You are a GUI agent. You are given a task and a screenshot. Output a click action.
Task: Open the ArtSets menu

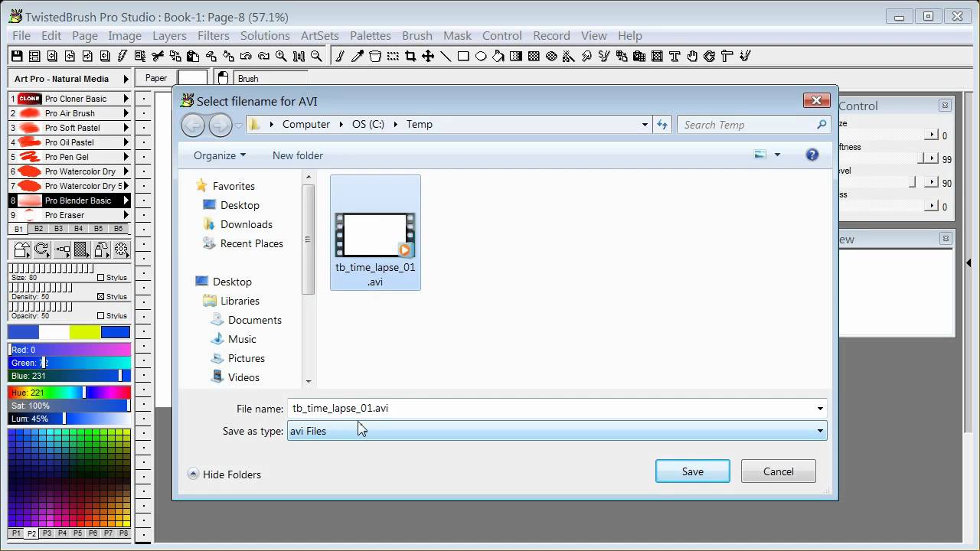320,36
